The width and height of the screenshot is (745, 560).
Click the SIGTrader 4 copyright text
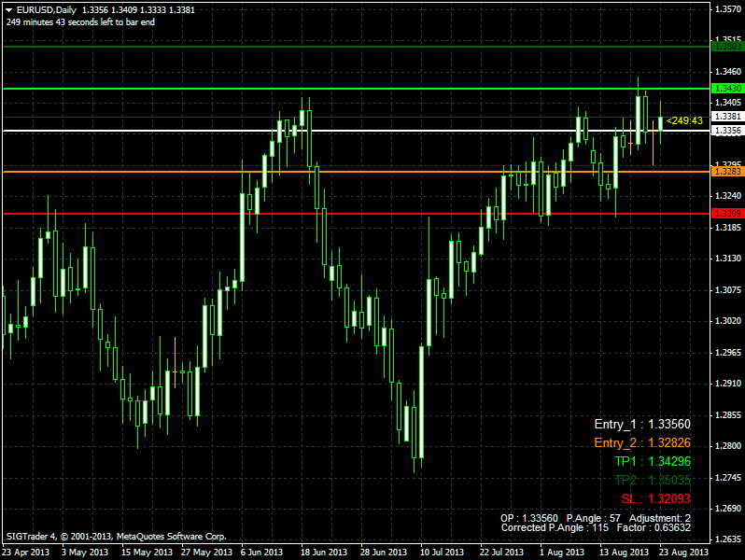click(117, 537)
